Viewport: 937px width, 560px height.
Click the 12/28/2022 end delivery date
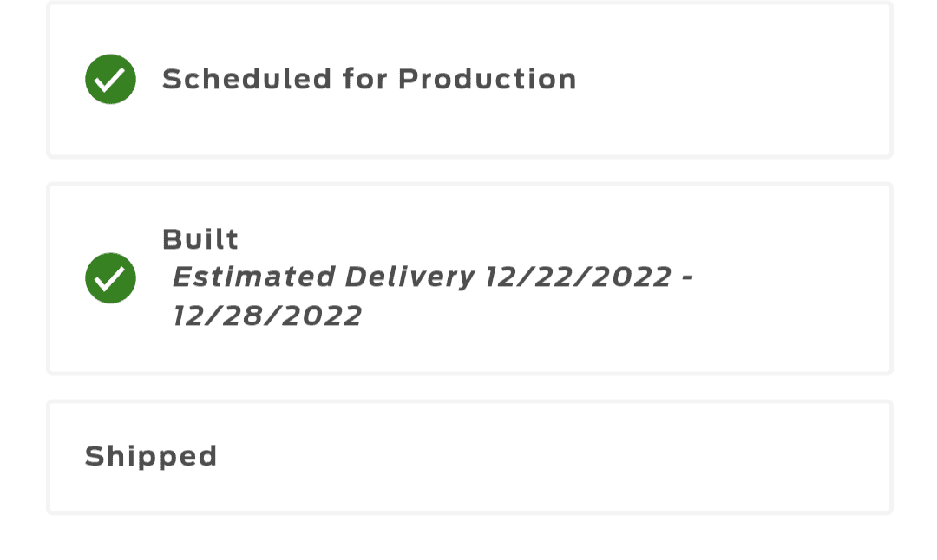click(267, 316)
